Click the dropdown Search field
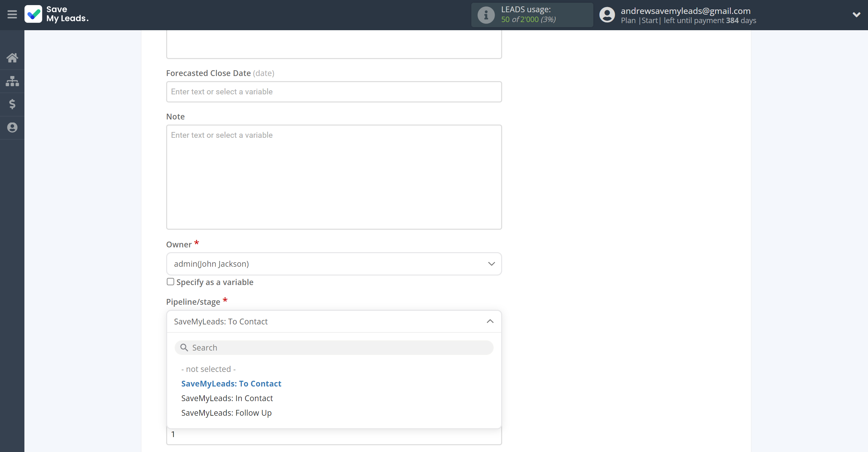This screenshot has width=868, height=452. pos(334,348)
